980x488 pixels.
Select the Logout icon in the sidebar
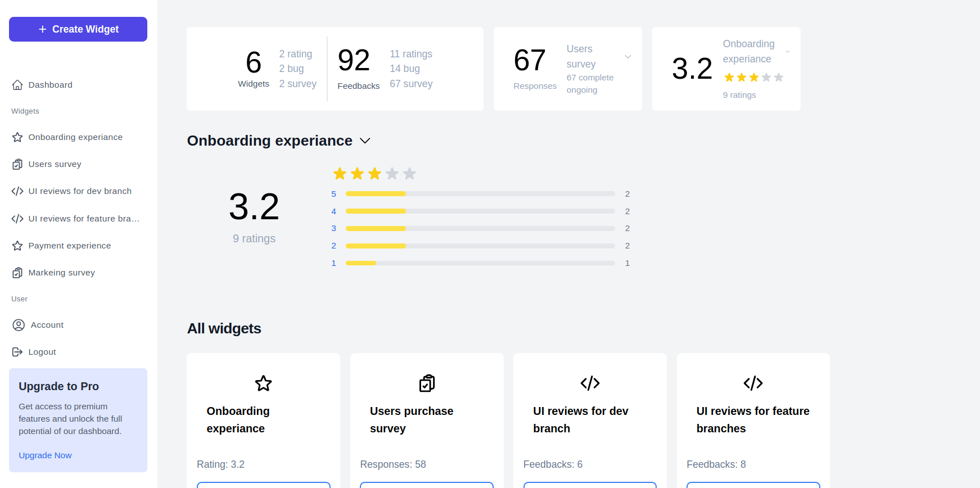(x=17, y=351)
